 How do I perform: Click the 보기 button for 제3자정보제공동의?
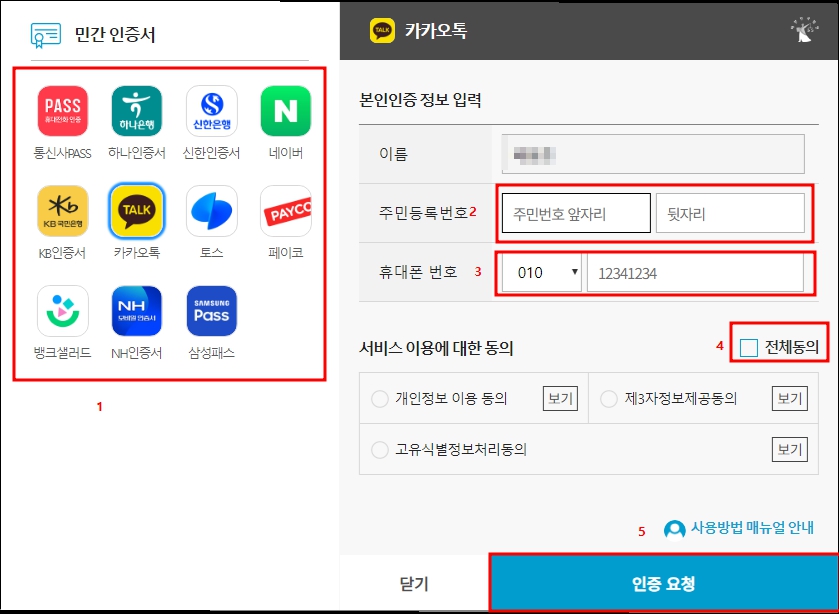789,399
